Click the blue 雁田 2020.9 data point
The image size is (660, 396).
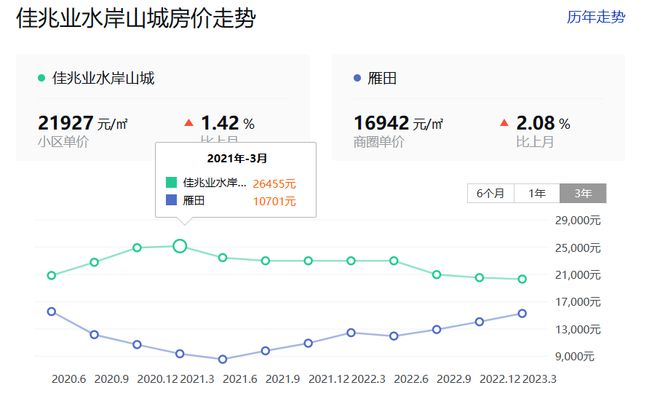pyautogui.click(x=94, y=335)
